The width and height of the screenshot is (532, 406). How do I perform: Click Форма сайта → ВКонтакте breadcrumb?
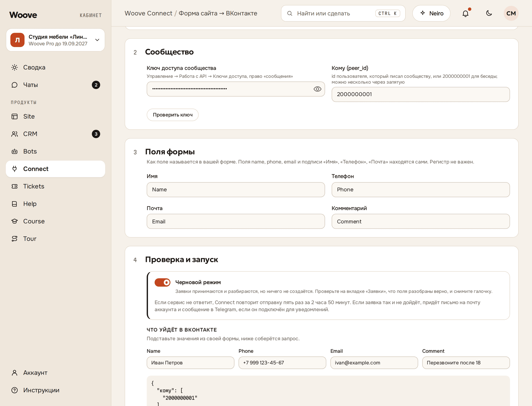pos(218,13)
